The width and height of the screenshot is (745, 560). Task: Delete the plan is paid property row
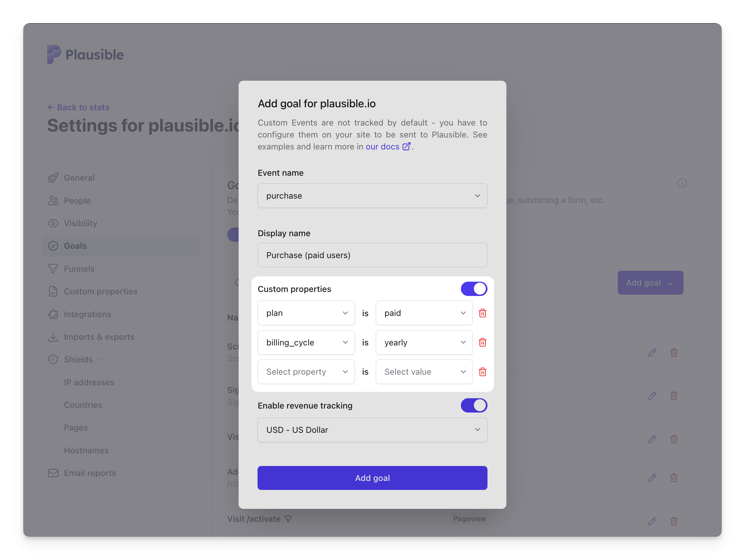coord(482,313)
